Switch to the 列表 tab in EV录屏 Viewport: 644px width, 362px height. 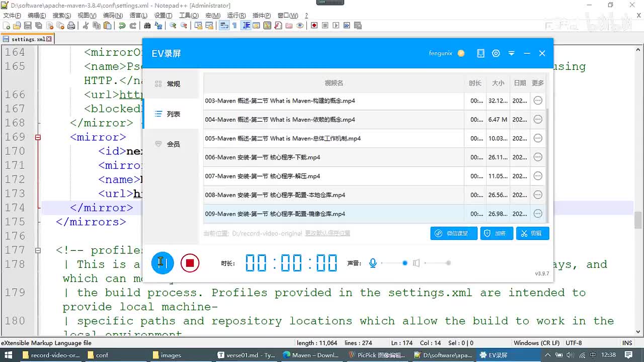tap(171, 114)
